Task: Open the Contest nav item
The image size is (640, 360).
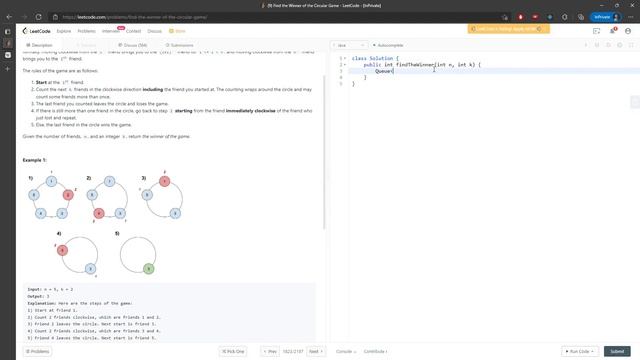Action: pos(133,31)
